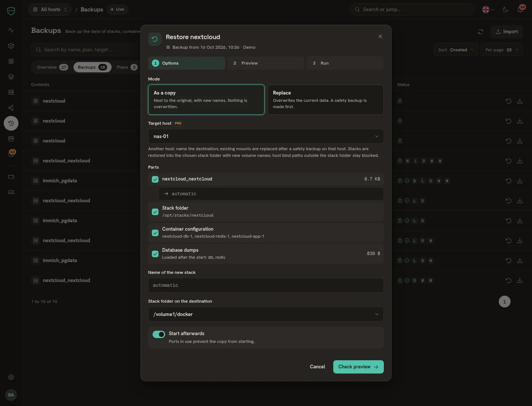Uncheck the Container configuration part

tap(155, 233)
